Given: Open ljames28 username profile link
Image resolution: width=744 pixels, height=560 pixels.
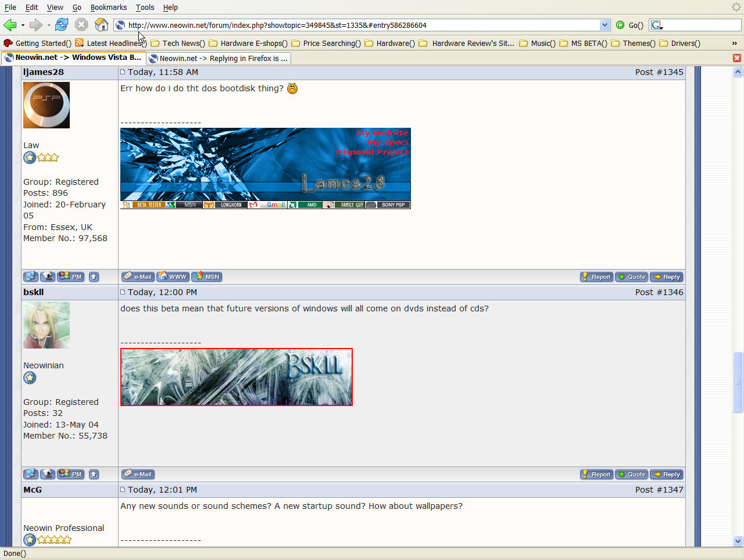Looking at the screenshot, I should point(44,72).
